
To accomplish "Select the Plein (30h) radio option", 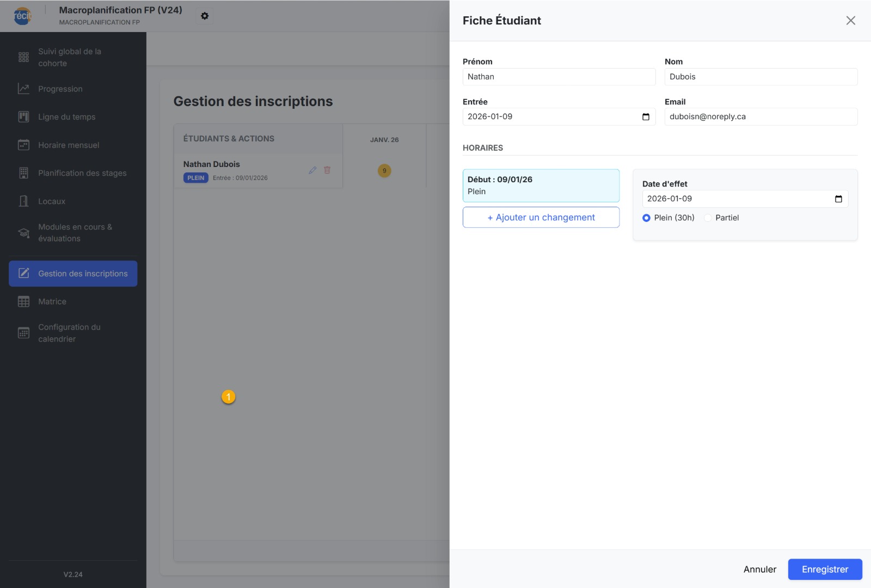I will (x=646, y=218).
